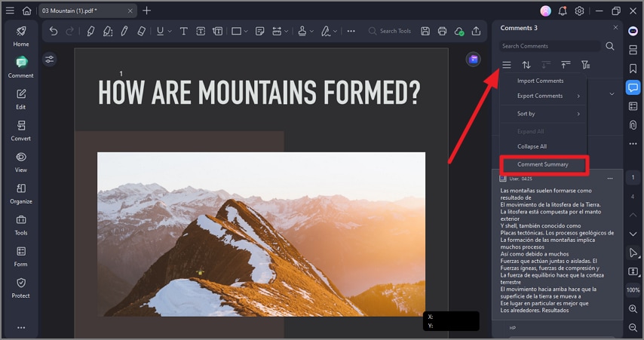
Task: Open stamp tool dropdown arrow
Action: click(311, 31)
